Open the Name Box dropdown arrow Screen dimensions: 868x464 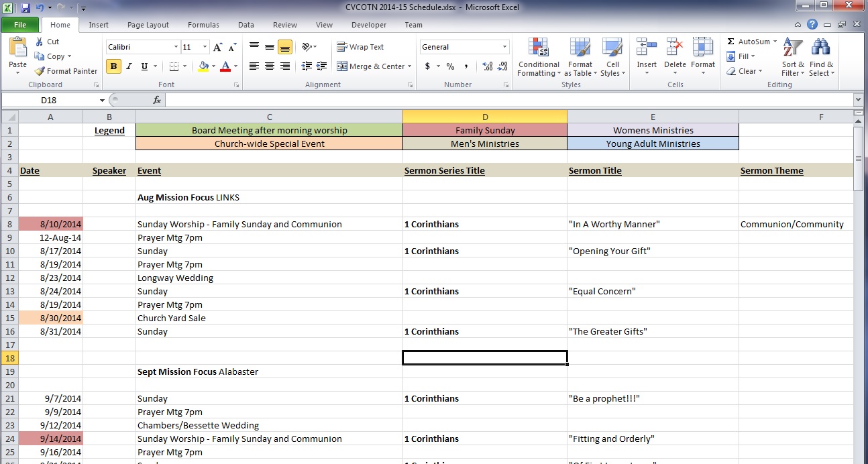coord(102,100)
